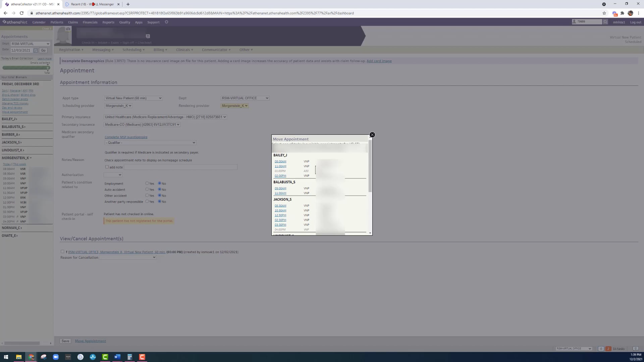
Task: Open the date calendar picker icon
Action: pyautogui.click(x=36, y=50)
